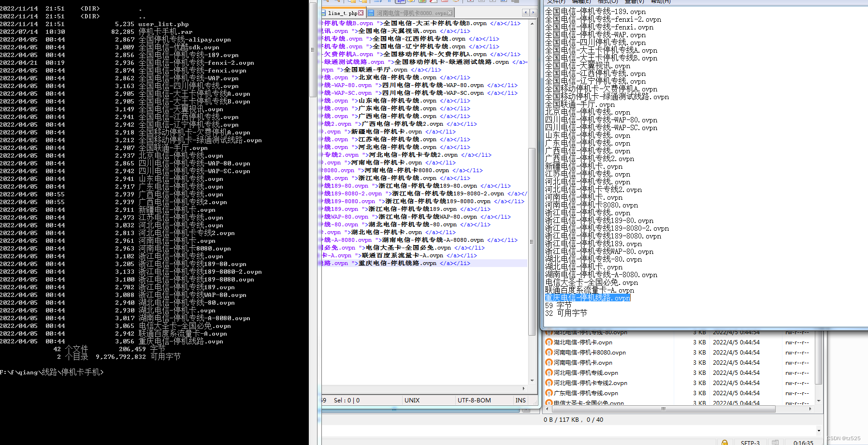Image resolution: width=868 pixels, height=445 pixels.
Task: Click the 河北电信-停机卡专线2.ovpn file icon
Action: pos(549,383)
